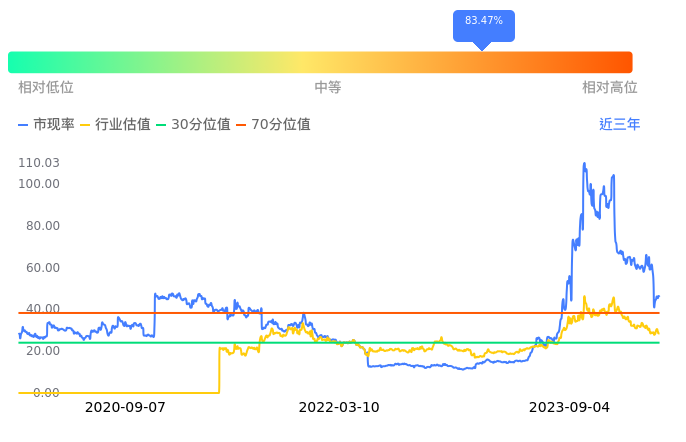
Task: Hide the 30分位值 legend series
Action: 191,125
